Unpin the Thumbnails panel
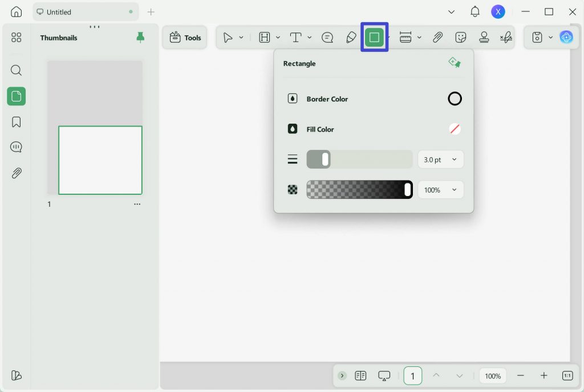 [140, 37]
